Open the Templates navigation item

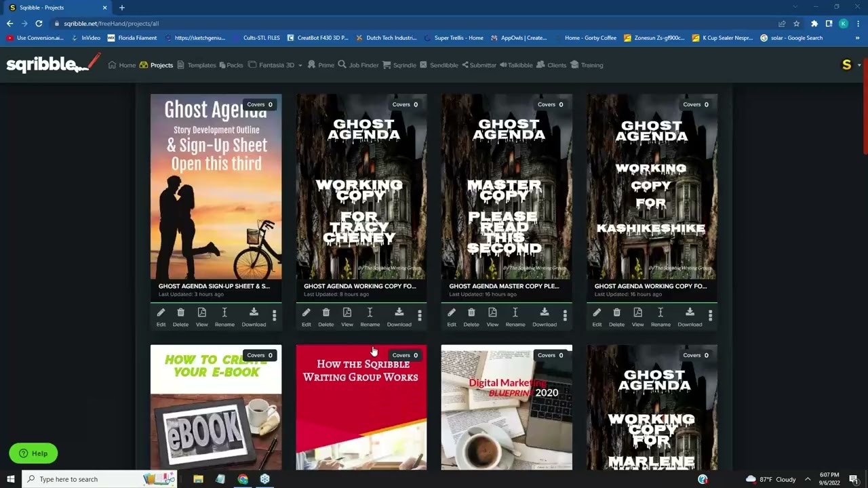196,65
